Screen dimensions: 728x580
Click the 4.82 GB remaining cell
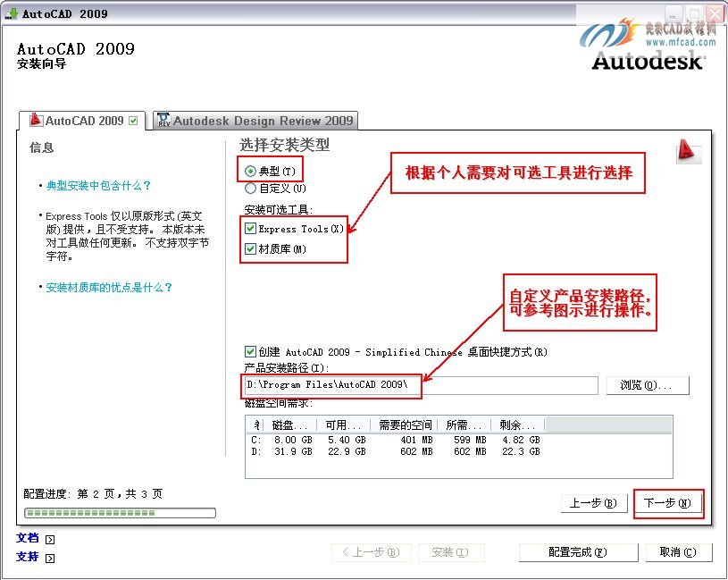pyautogui.click(x=521, y=440)
